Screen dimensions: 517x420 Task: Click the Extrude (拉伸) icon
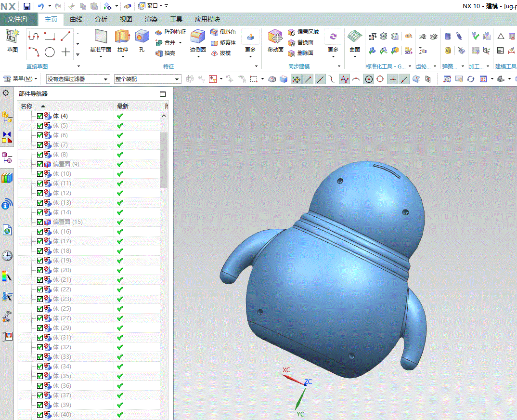click(x=122, y=37)
